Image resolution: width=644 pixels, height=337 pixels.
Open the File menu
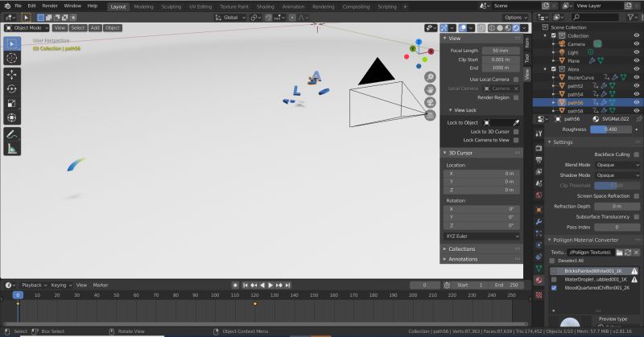[18, 6]
